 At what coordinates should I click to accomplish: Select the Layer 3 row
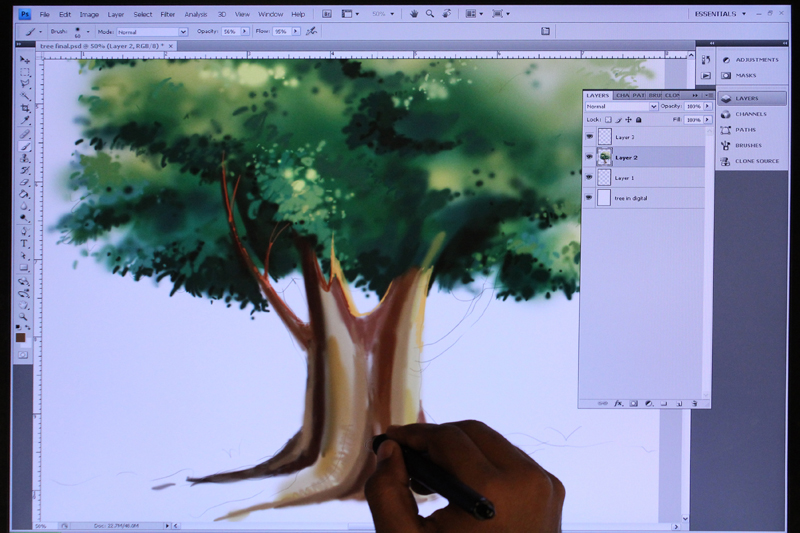(x=644, y=137)
